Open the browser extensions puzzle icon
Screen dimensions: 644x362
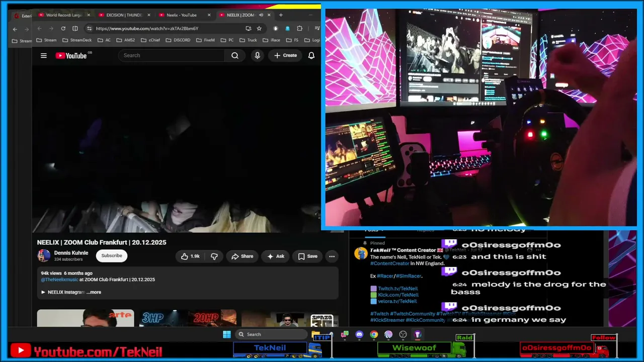click(x=300, y=29)
